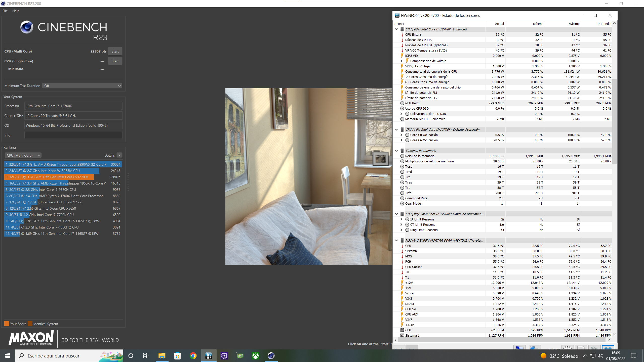Viewport: 644px width, 362px height.
Task: Expand Utilizaciones de GPU D3D row
Action: (401, 114)
